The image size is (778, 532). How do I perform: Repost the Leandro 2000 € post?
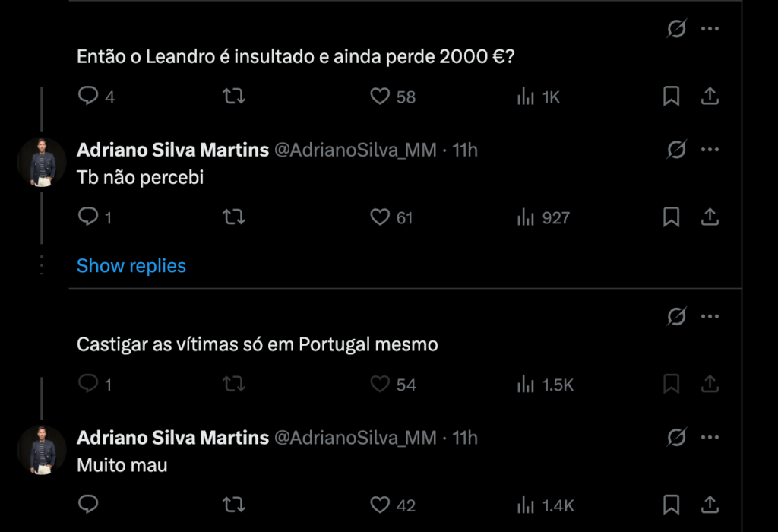(x=234, y=97)
